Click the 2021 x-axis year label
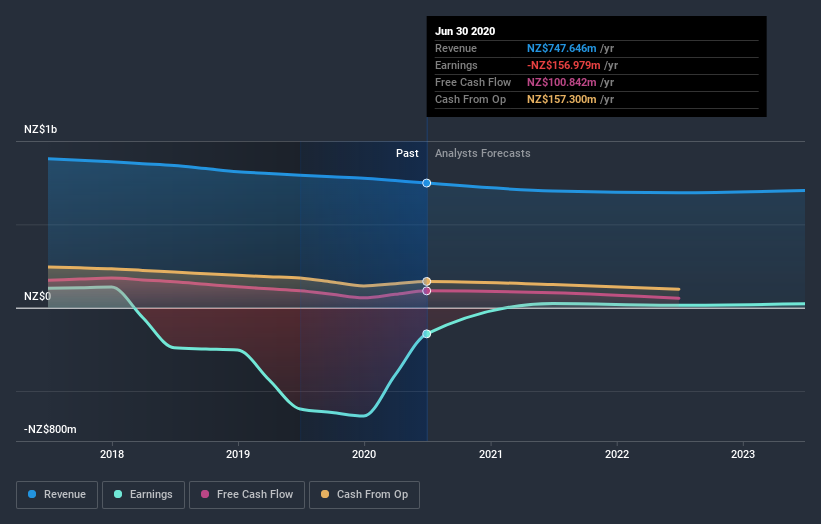Screen dimensions: 821x524 [491, 454]
